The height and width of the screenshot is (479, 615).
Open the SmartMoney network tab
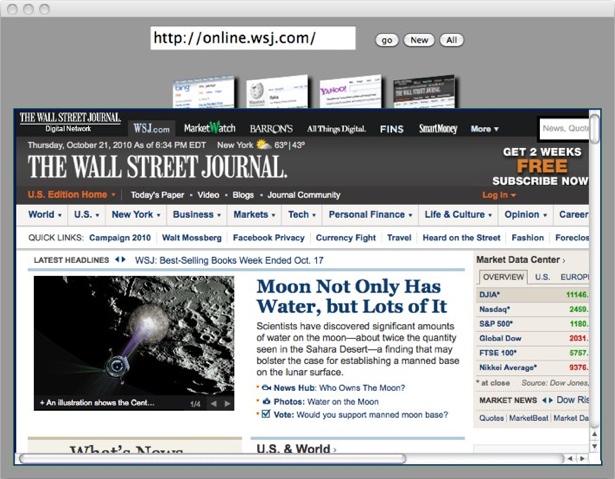[438, 129]
